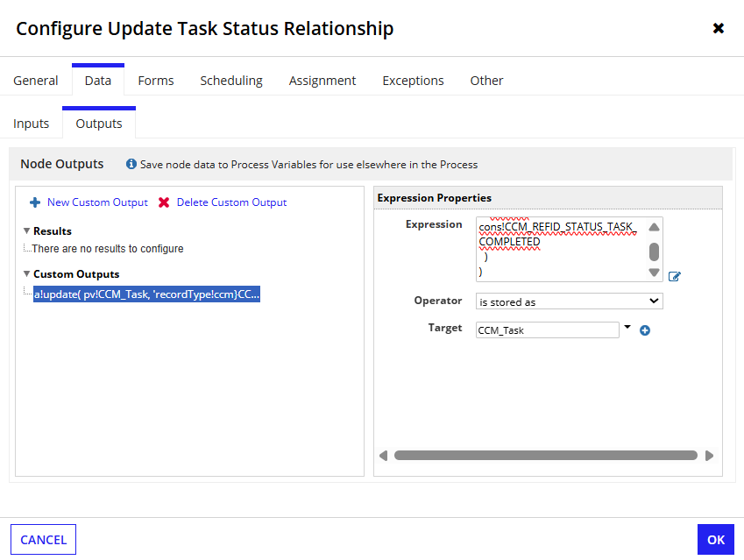Viewport: 744px width, 560px height.
Task: Click the horizontal scrollbar thumb
Action: point(546,456)
